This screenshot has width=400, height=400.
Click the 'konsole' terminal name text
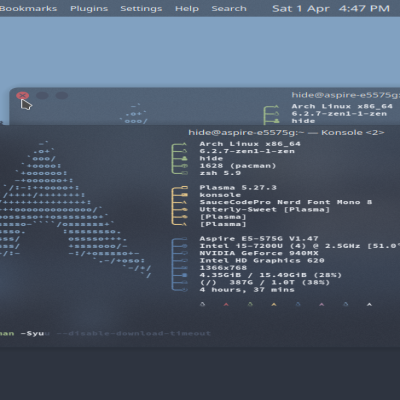(220, 195)
